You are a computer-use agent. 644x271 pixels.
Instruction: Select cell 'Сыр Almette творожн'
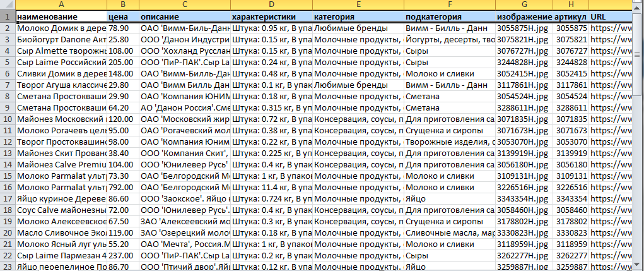pyautogui.click(x=62, y=51)
